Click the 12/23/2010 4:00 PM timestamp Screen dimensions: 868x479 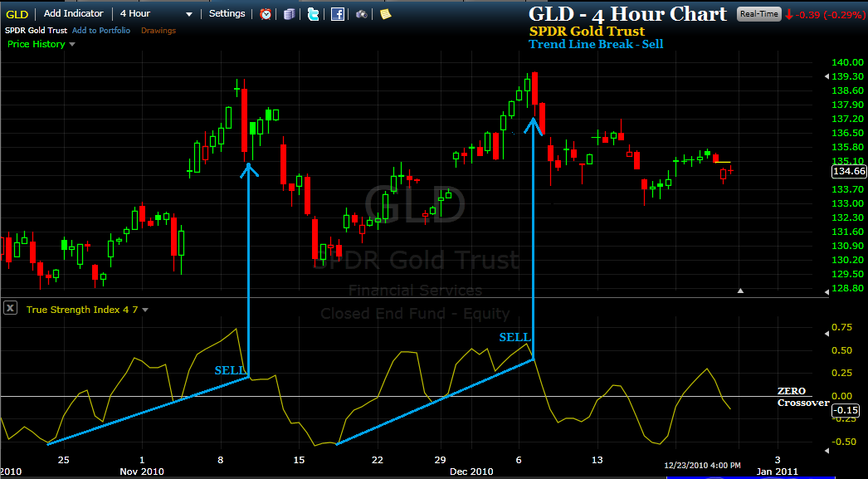click(x=703, y=465)
